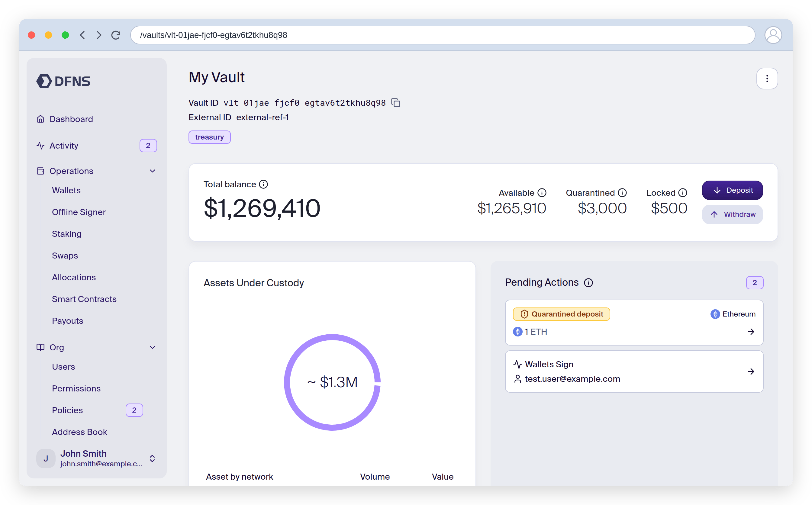Show the Locked info icon
Viewport: 812px width, 505px height.
click(683, 193)
